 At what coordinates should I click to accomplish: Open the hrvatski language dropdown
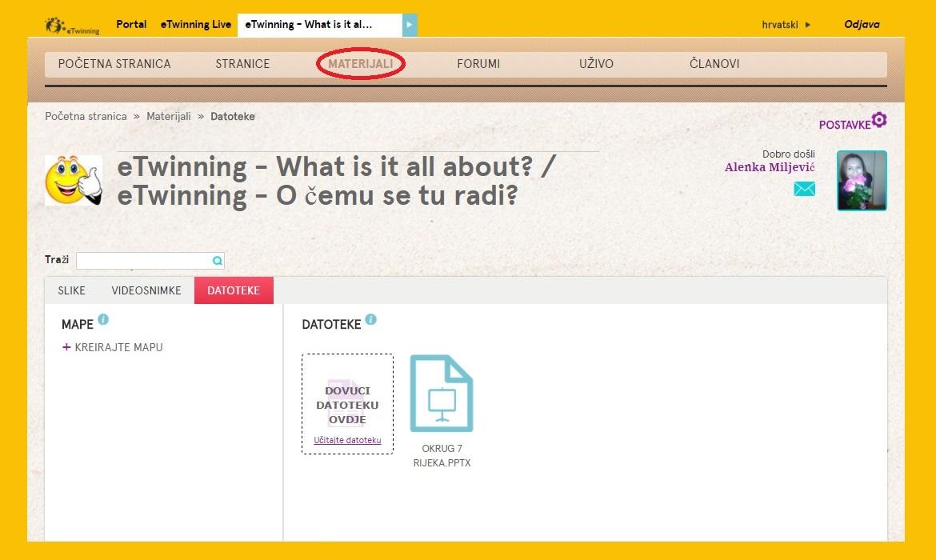click(786, 25)
